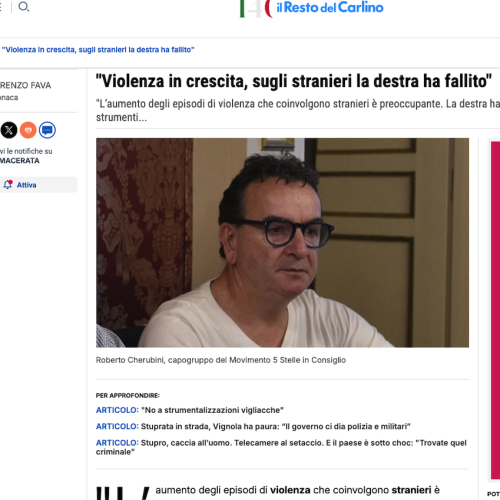Screen dimensions: 500x500
Task: View author Renzo Fava's profile
Action: [25, 85]
